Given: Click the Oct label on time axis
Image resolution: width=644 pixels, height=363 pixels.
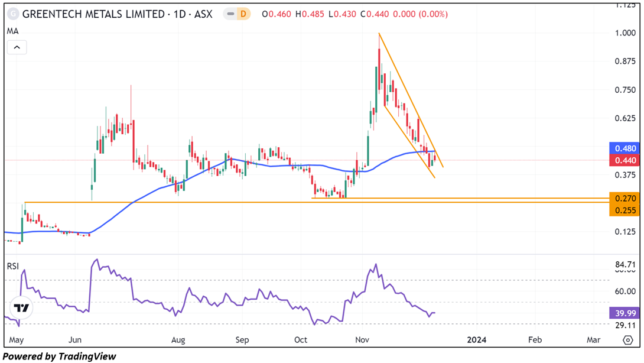Looking at the screenshot, I should 301,340.
